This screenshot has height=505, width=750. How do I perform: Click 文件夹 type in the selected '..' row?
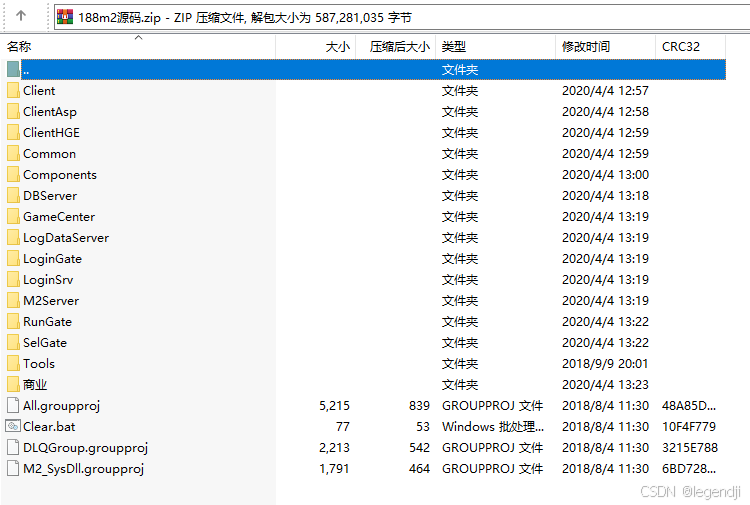460,70
